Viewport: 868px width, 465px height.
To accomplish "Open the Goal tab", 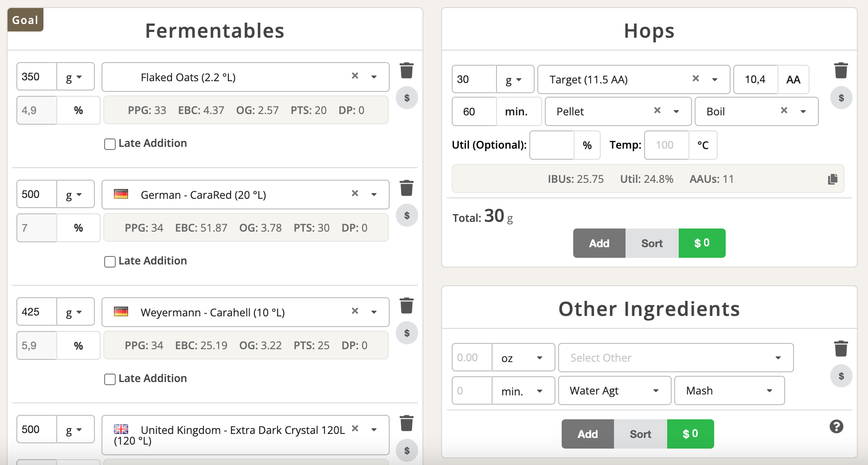I will pos(25,20).
